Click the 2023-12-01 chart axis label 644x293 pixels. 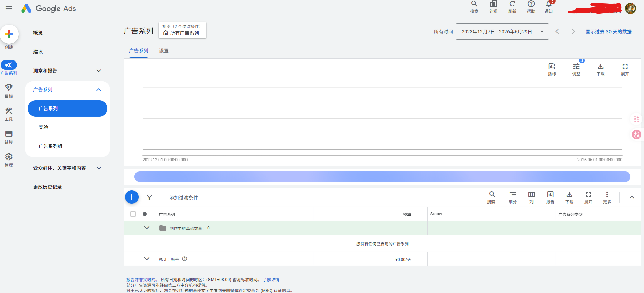click(x=165, y=160)
